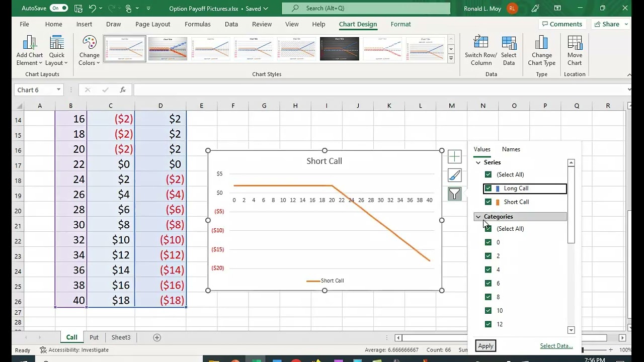This screenshot has height=362, width=644.
Task: Open the File menu
Action: coord(24,24)
